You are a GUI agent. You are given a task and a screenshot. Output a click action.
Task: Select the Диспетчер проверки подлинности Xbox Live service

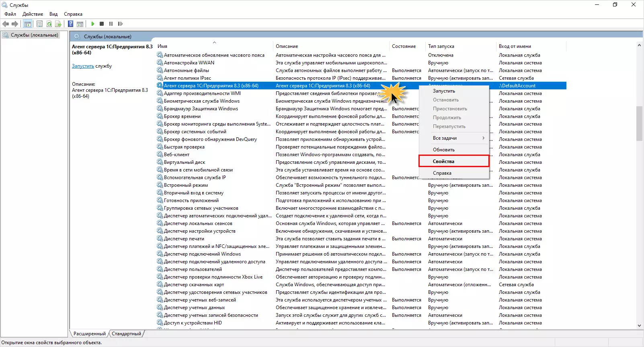213,277
